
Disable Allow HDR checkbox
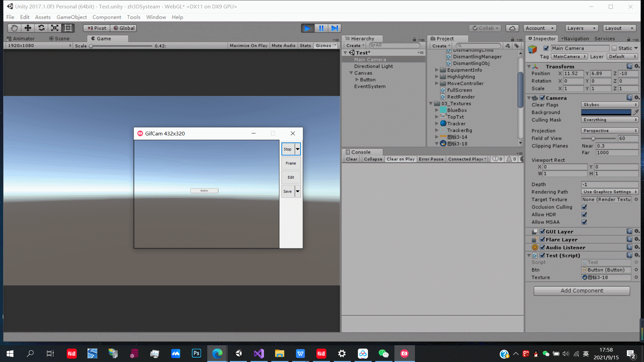(x=584, y=215)
